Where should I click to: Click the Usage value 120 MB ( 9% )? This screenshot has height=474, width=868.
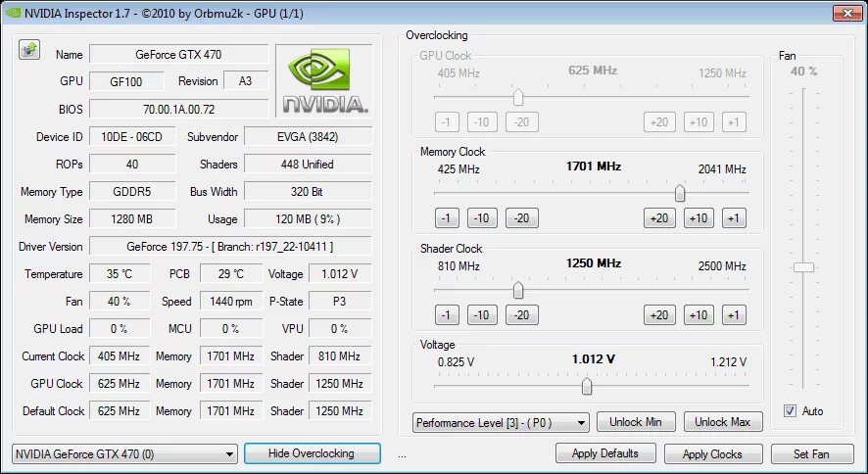308,219
